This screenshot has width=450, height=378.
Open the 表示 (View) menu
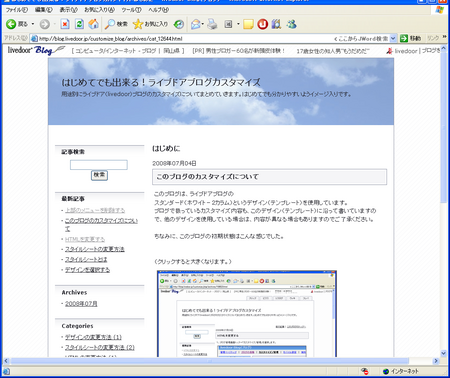(x=68, y=10)
